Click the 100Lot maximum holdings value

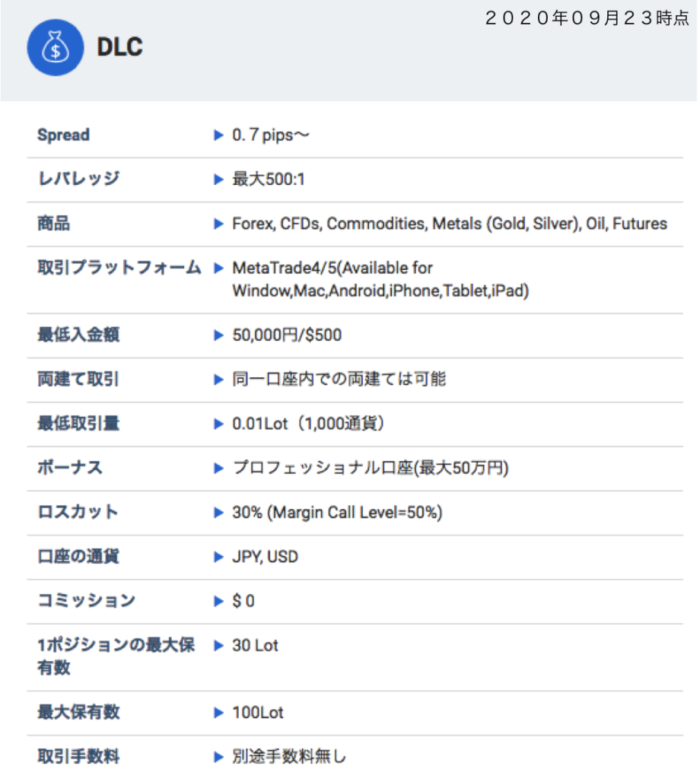[258, 713]
